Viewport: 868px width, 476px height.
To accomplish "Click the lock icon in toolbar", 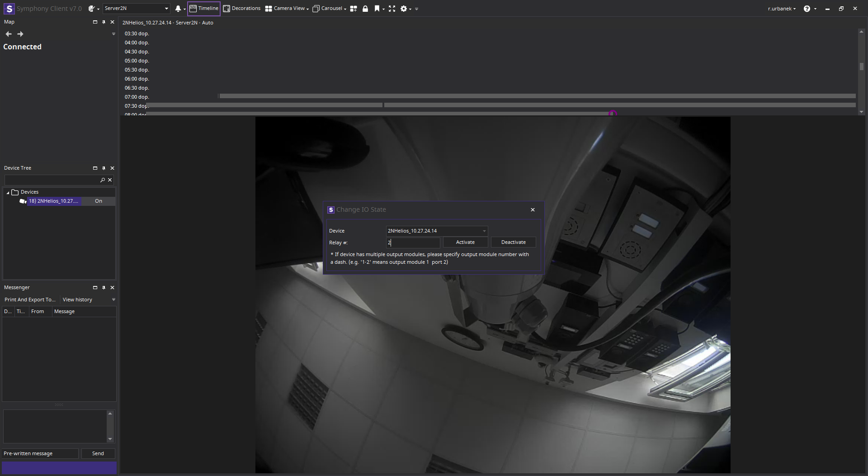I will coord(365,9).
